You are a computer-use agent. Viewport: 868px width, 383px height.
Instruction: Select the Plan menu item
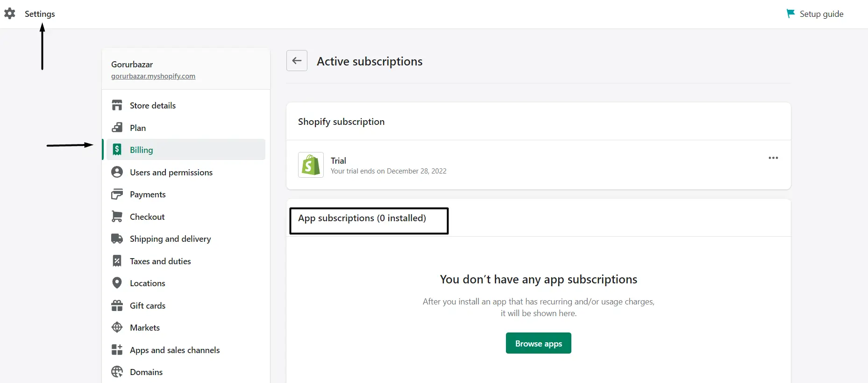(186, 128)
